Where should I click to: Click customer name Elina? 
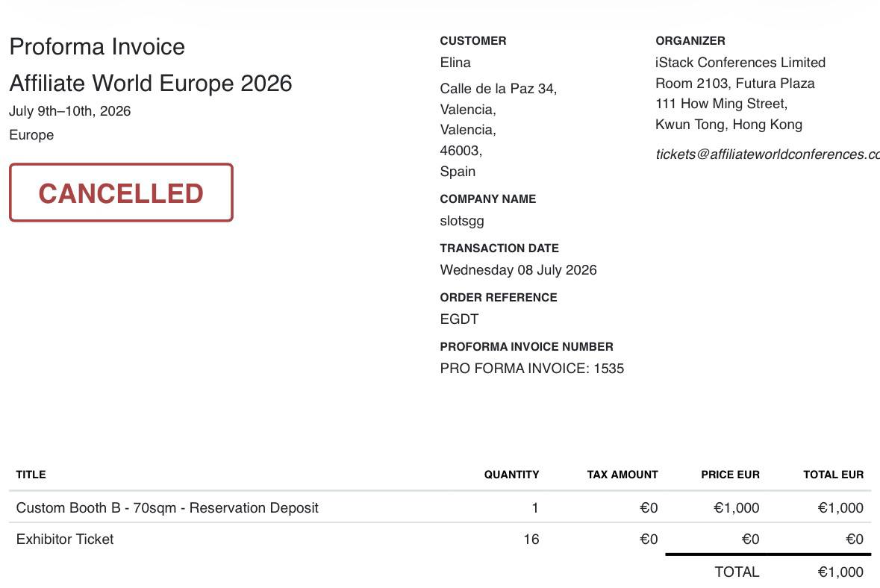(455, 62)
